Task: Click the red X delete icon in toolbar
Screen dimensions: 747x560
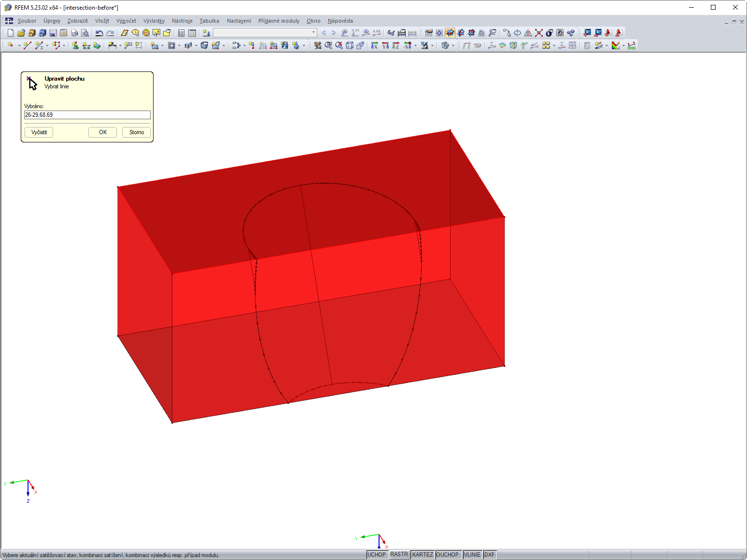Action: (x=538, y=33)
